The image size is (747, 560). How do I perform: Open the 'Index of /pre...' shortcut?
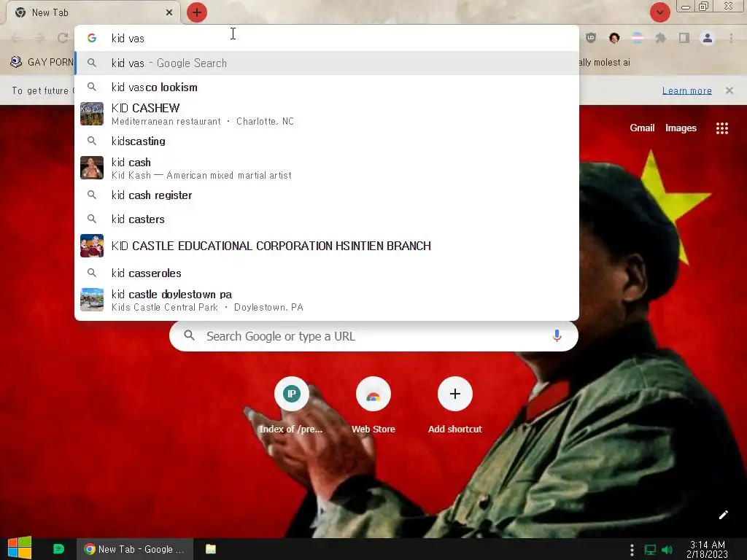[x=291, y=405]
